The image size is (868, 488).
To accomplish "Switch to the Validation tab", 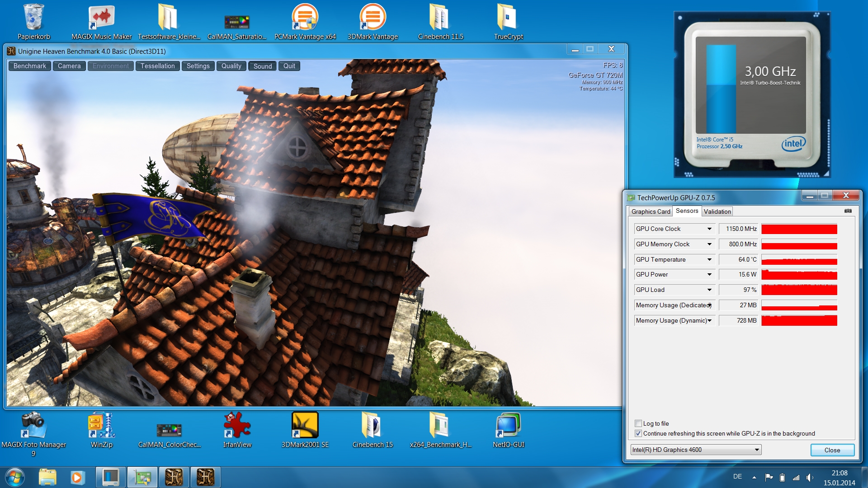I will 717,211.
